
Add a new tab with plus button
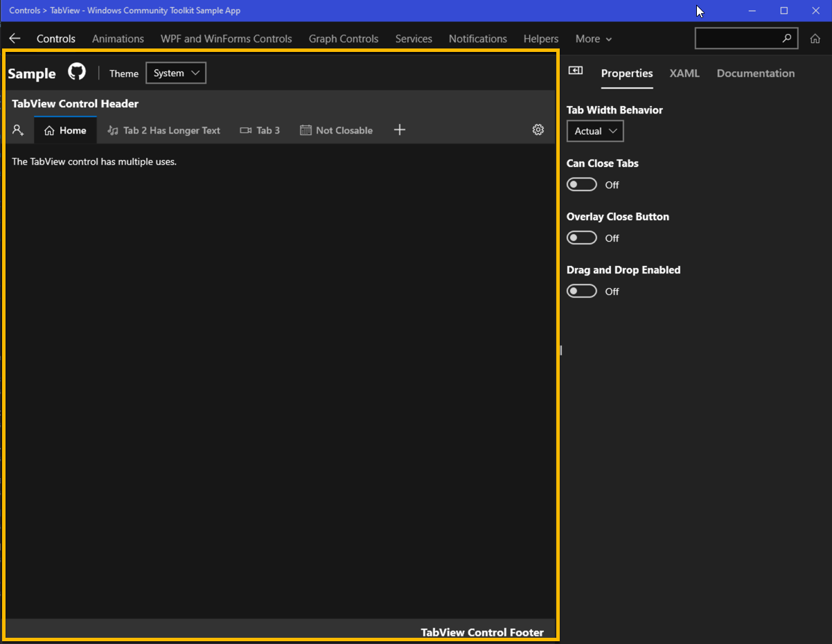(399, 130)
